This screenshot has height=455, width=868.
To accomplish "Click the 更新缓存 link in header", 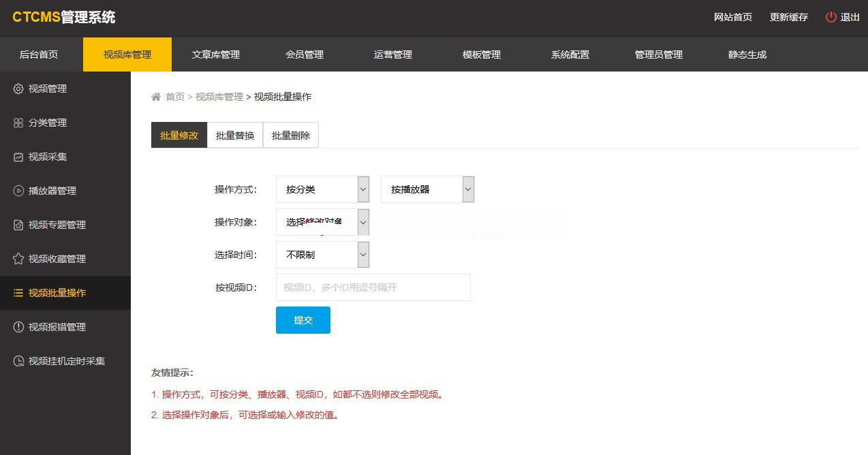I will (788, 17).
